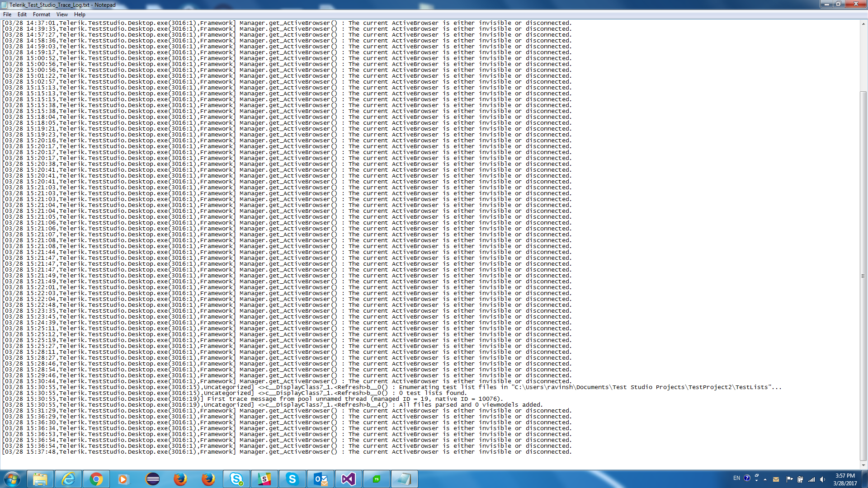Click the Windows Start button
Screen dimensions: 868x488
point(12,479)
